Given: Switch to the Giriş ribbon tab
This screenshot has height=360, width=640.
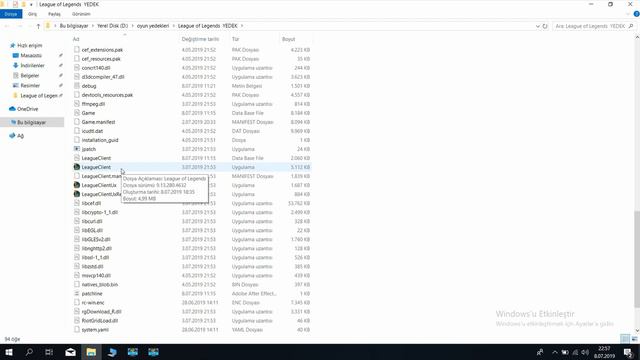Looking at the screenshot, I should coord(32,14).
